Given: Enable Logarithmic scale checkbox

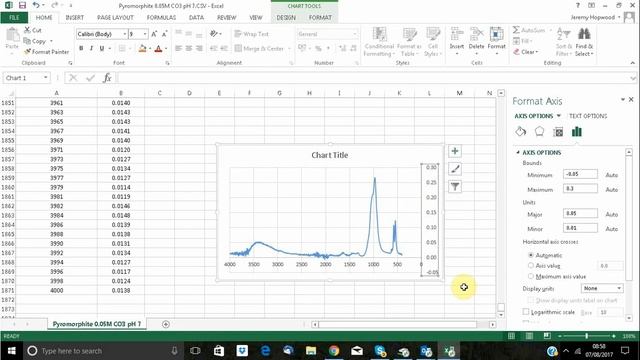Looking at the screenshot, I should 526,312.
